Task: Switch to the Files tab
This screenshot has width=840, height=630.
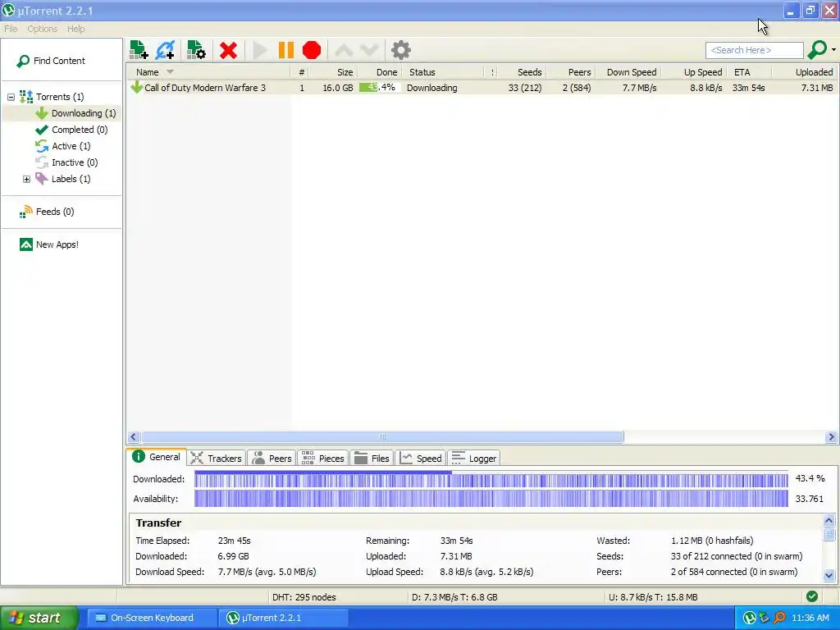Action: click(372, 459)
